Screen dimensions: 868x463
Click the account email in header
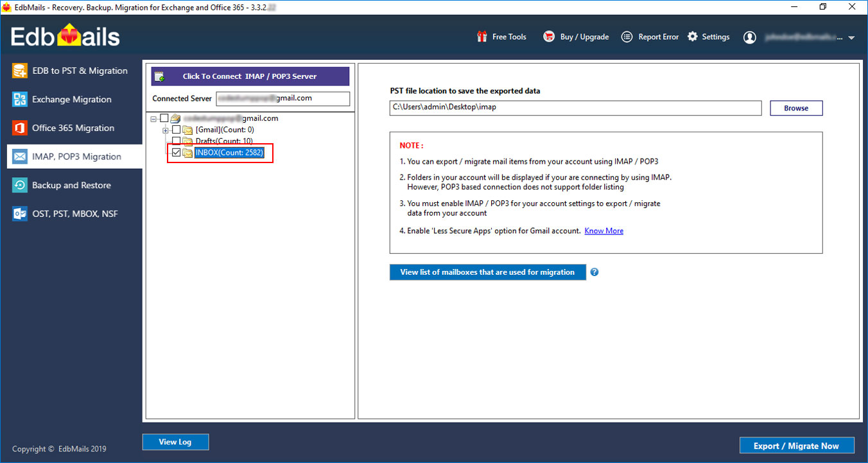point(804,37)
